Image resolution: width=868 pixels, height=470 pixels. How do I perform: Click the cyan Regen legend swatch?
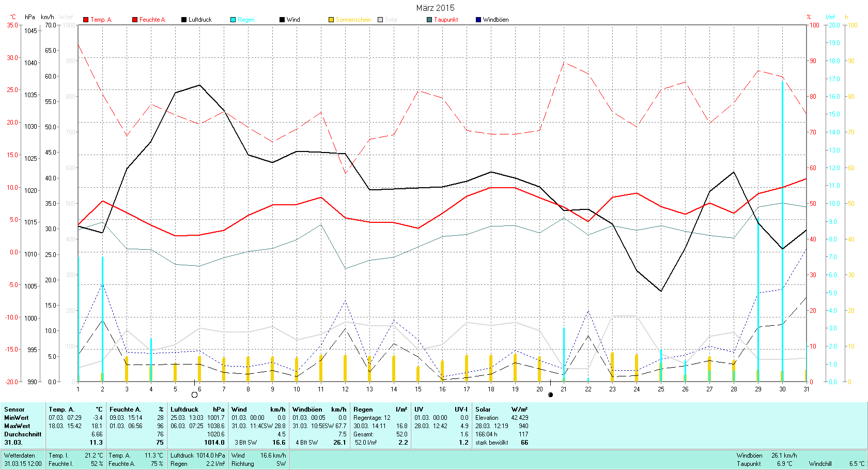[x=233, y=20]
